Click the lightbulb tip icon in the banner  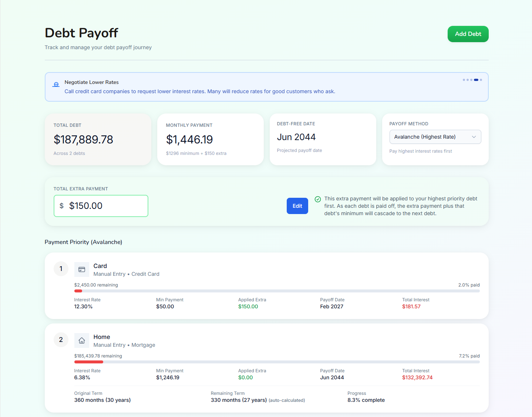pyautogui.click(x=55, y=84)
